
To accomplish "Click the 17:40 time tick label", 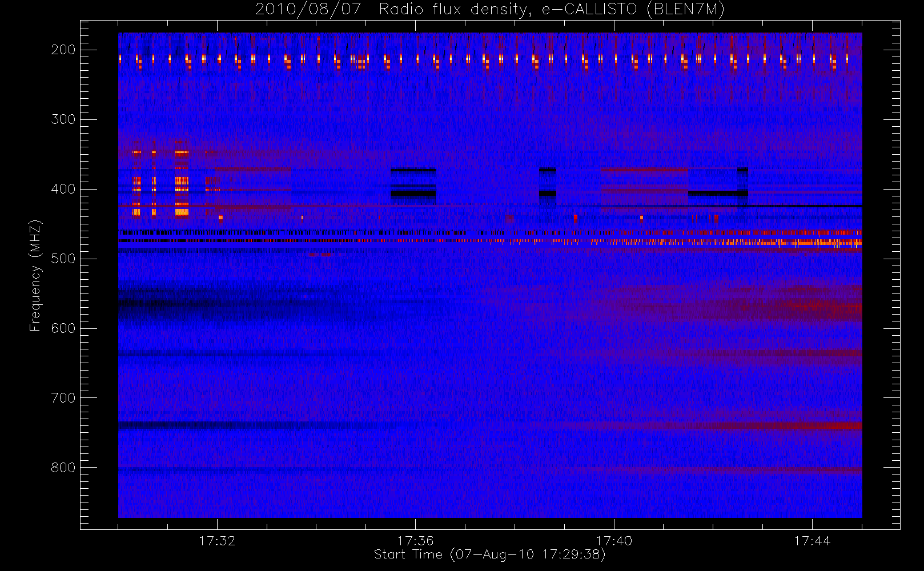I will point(614,540).
